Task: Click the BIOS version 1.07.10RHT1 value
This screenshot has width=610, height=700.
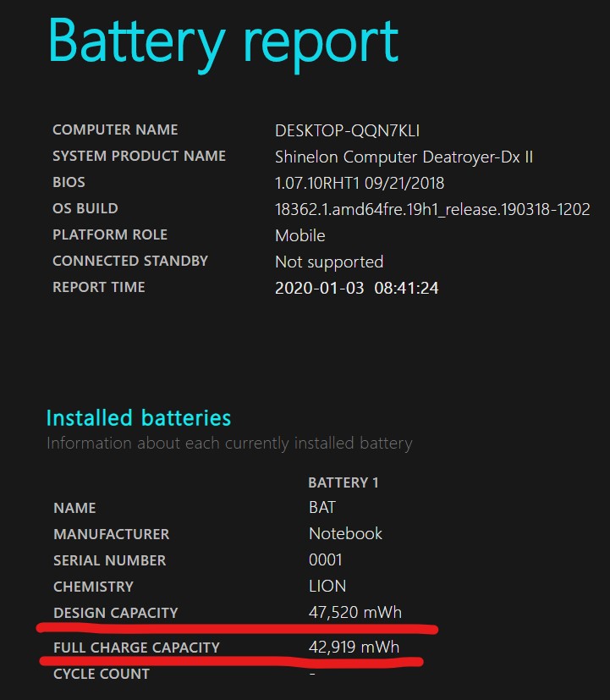Action: [360, 183]
